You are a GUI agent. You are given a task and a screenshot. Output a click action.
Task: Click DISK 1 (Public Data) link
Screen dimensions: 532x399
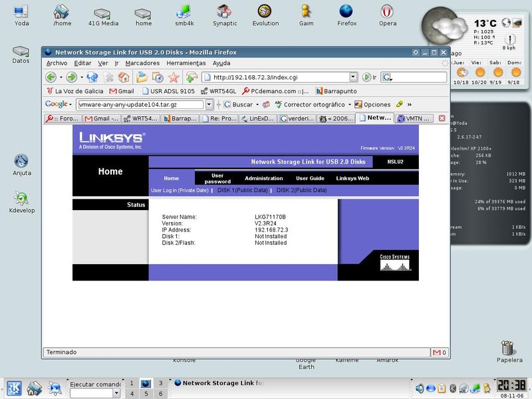point(242,190)
